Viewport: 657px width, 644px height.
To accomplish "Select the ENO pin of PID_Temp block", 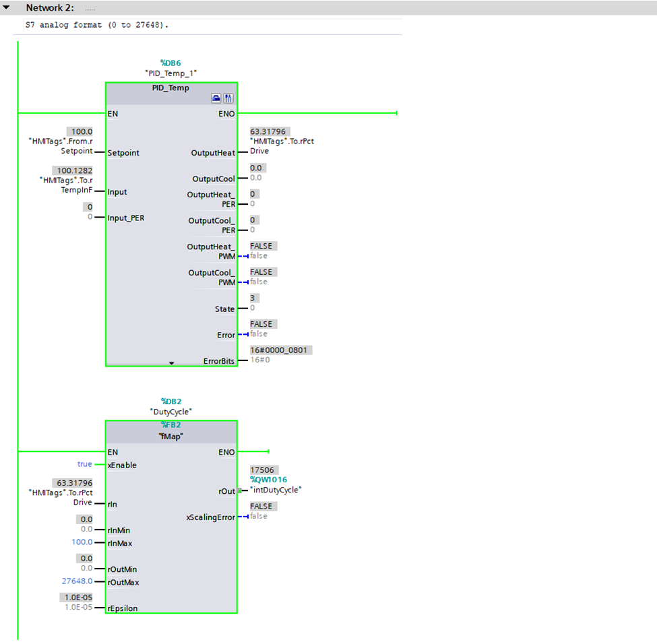I will (226, 114).
